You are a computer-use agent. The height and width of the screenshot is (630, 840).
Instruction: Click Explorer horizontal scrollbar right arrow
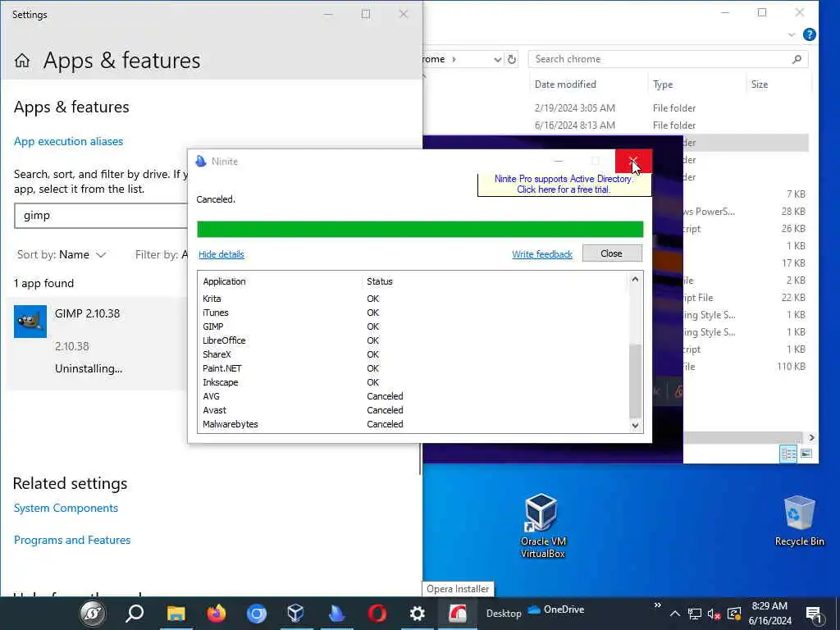811,438
